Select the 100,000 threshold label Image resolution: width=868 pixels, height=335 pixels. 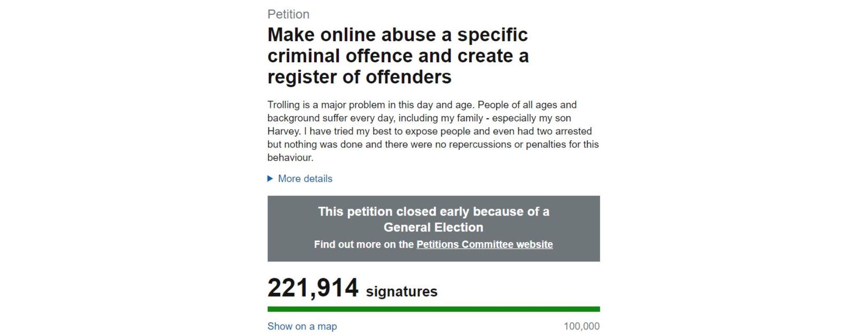point(582,327)
